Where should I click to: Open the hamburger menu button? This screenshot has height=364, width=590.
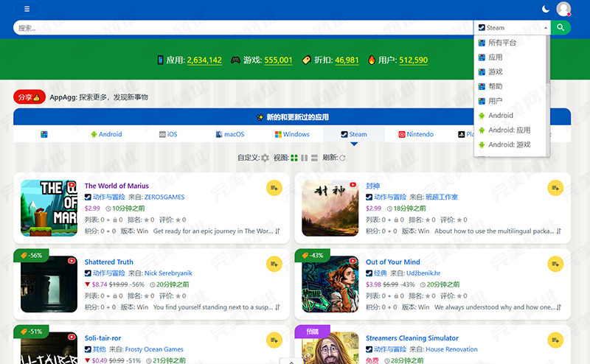tap(27, 9)
